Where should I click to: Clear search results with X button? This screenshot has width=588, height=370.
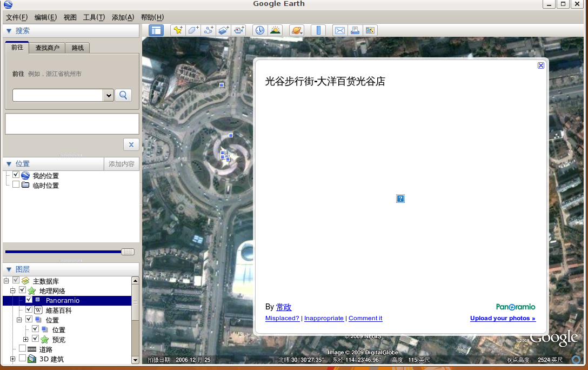coord(131,144)
